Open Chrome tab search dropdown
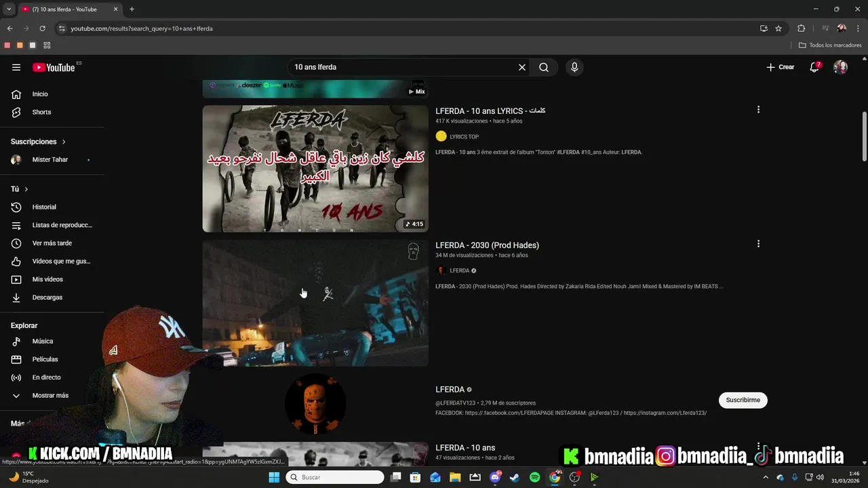The image size is (868, 488). (9, 9)
